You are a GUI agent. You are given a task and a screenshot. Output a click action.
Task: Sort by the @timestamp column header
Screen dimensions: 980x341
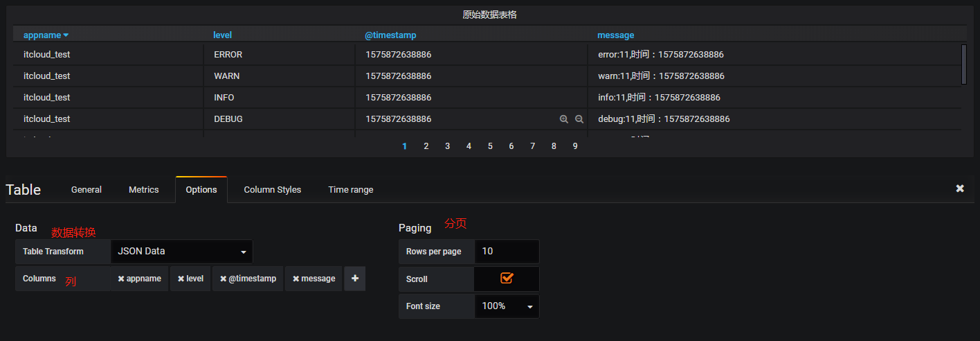391,35
